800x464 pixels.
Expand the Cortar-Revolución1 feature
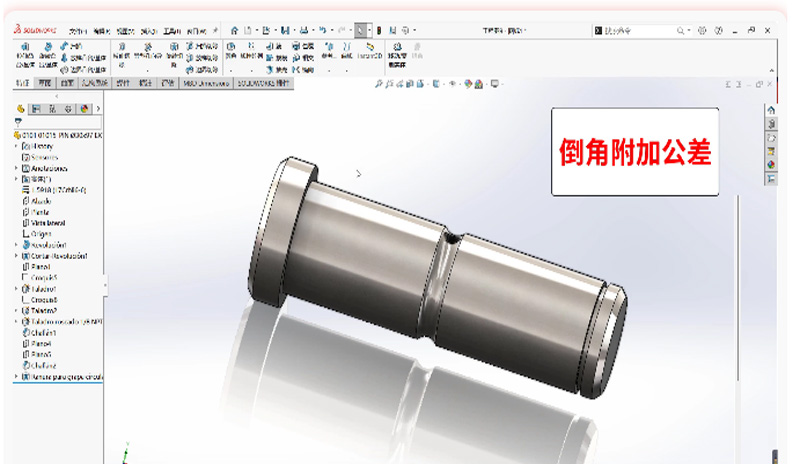point(16,256)
